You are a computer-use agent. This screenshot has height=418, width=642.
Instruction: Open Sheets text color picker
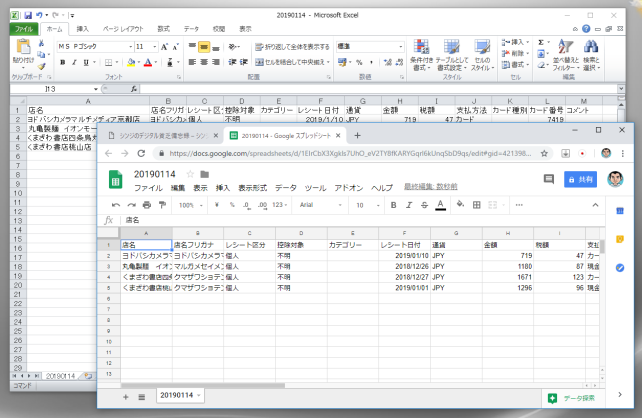441,205
